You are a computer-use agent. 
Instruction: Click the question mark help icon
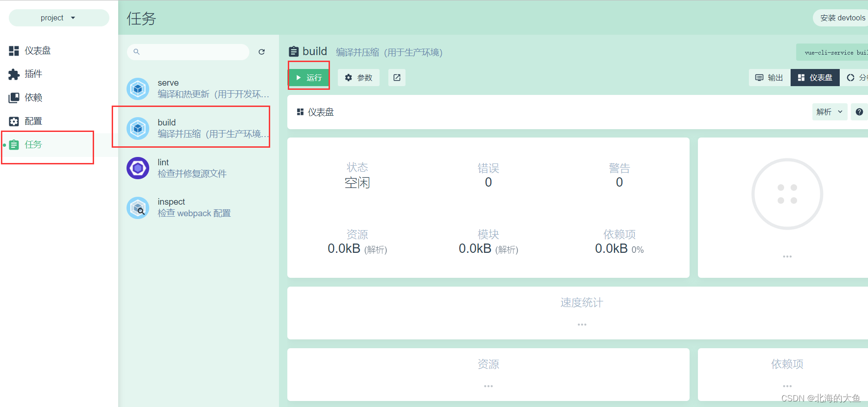pos(859,112)
